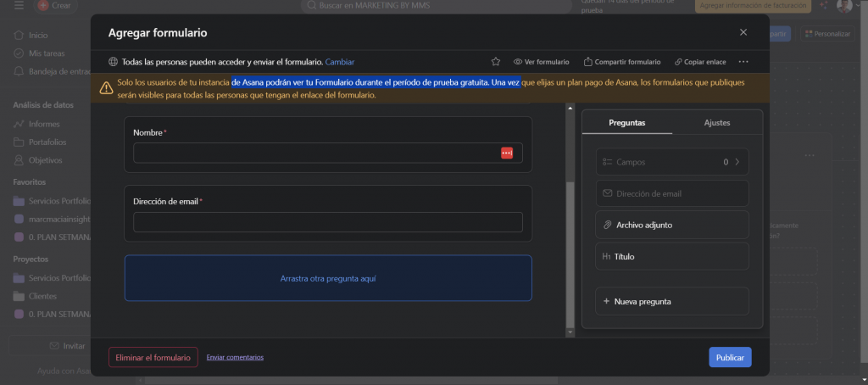Click Compartir formulario share option

(622, 62)
